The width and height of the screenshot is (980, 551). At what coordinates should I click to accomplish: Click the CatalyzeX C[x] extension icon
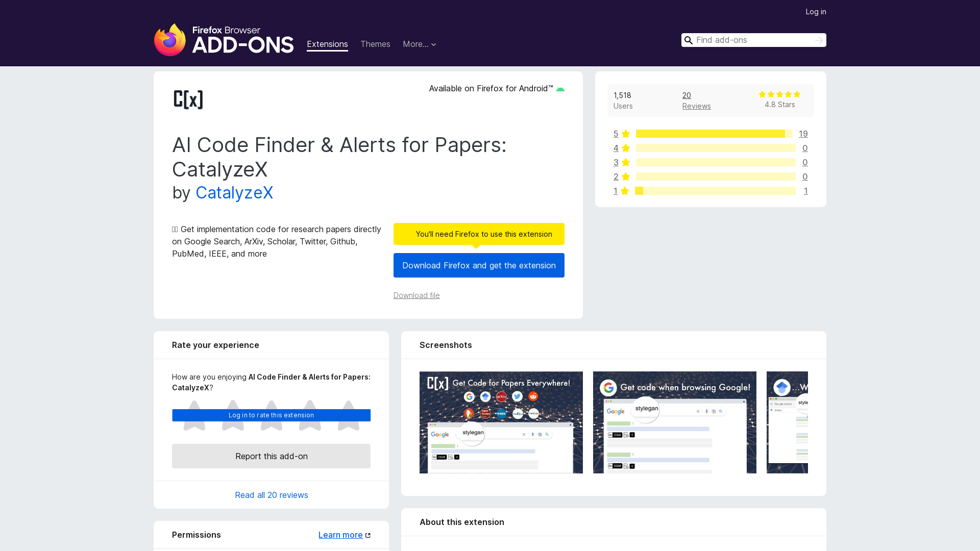188,99
